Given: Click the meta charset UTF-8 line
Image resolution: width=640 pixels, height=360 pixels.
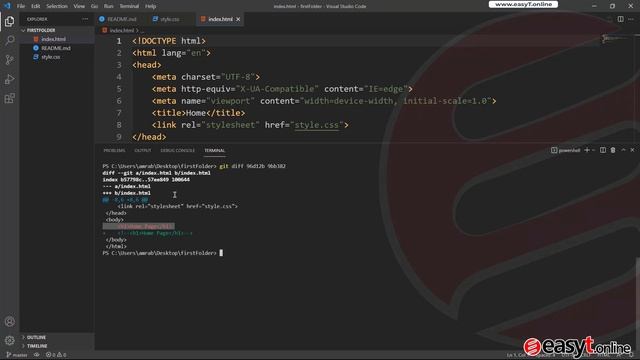Looking at the screenshot, I should (206, 77).
